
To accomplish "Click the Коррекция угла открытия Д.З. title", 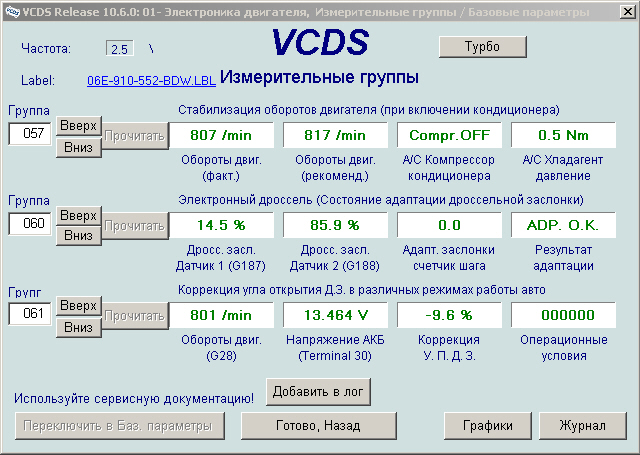I will click(362, 290).
